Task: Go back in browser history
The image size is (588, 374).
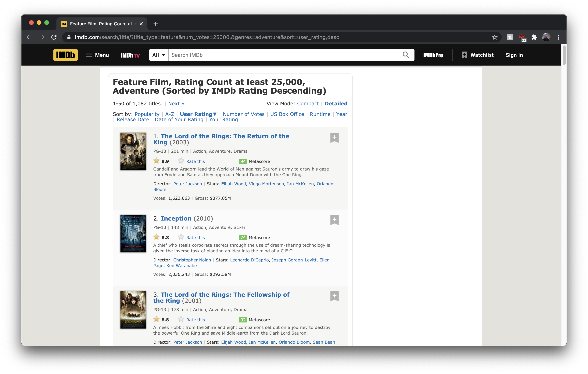Action: pyautogui.click(x=30, y=37)
